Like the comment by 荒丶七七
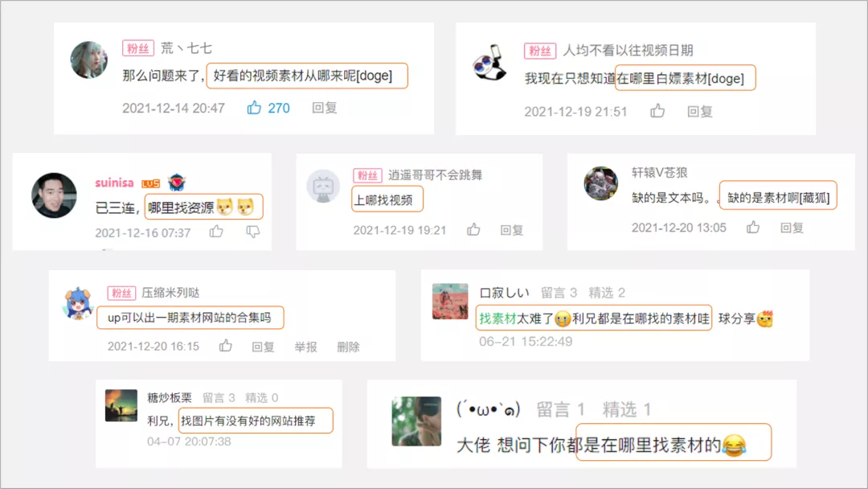The width and height of the screenshot is (868, 489). (x=254, y=108)
